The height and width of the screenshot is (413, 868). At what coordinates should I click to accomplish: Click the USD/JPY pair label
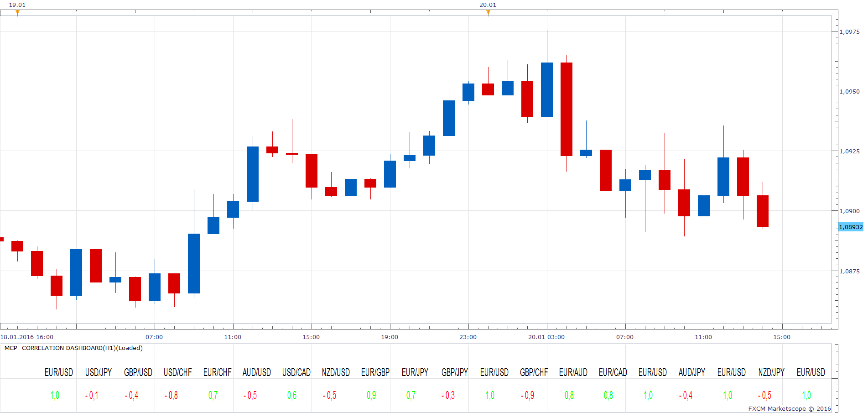pyautogui.click(x=99, y=372)
